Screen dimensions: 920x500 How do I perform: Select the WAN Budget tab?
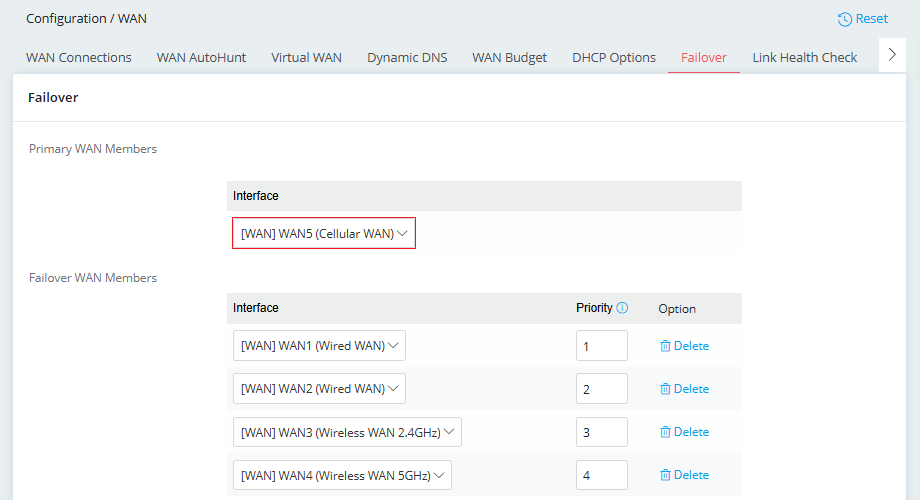[x=509, y=58]
